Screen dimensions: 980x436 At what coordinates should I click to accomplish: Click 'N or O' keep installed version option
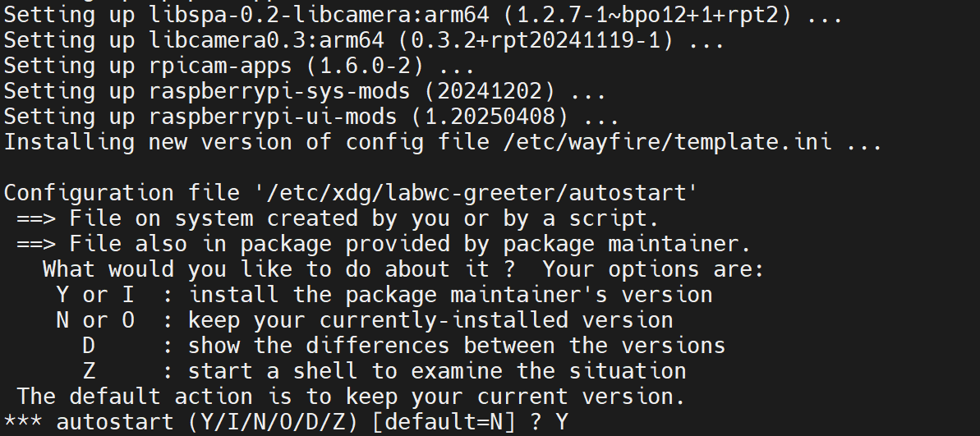tap(95, 320)
